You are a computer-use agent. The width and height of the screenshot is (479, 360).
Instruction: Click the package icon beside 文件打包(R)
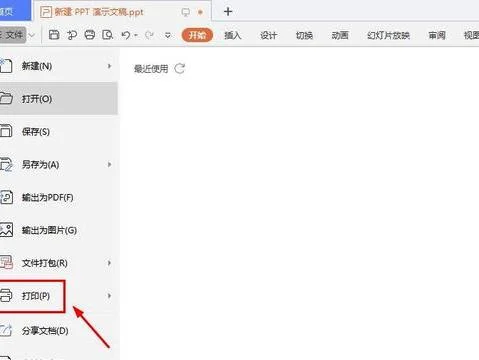(x=6, y=262)
